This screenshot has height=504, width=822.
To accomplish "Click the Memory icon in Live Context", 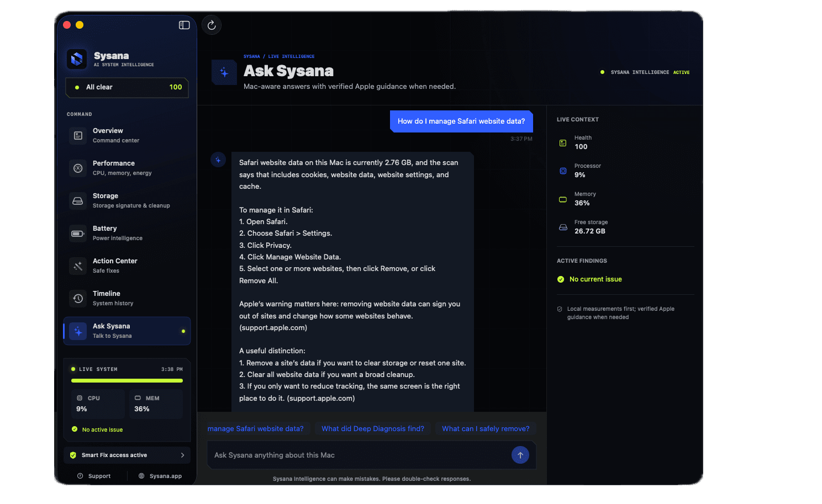I will (x=563, y=199).
